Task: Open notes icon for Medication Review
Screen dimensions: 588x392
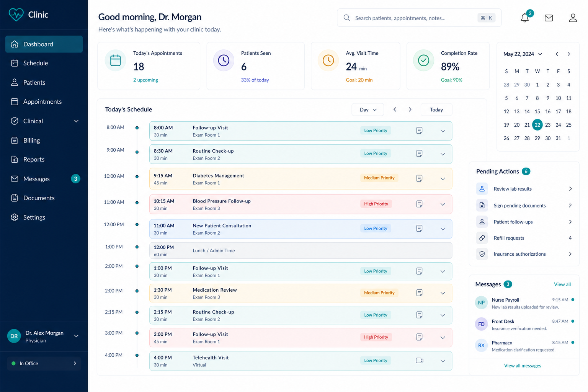Action: click(419, 293)
